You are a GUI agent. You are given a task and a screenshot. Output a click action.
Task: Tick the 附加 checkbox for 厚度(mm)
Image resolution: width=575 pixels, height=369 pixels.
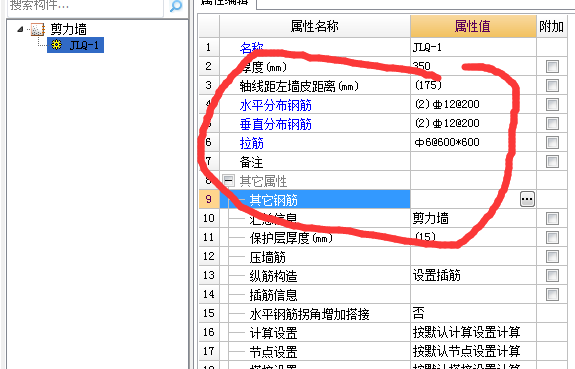coord(552,66)
